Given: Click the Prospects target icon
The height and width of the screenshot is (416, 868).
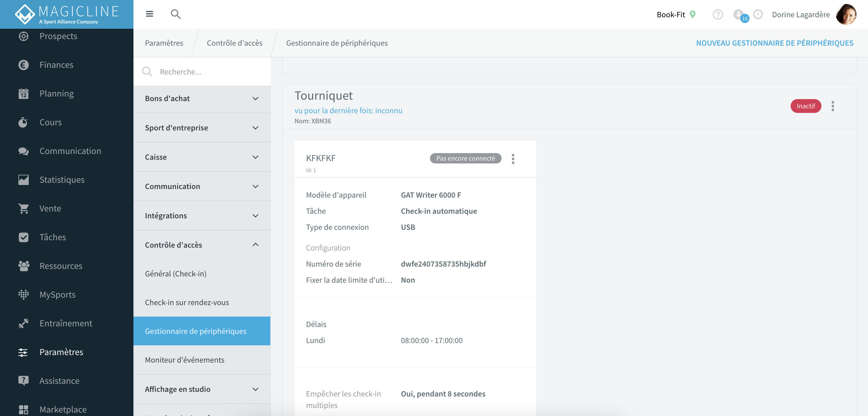Looking at the screenshot, I should [x=23, y=36].
